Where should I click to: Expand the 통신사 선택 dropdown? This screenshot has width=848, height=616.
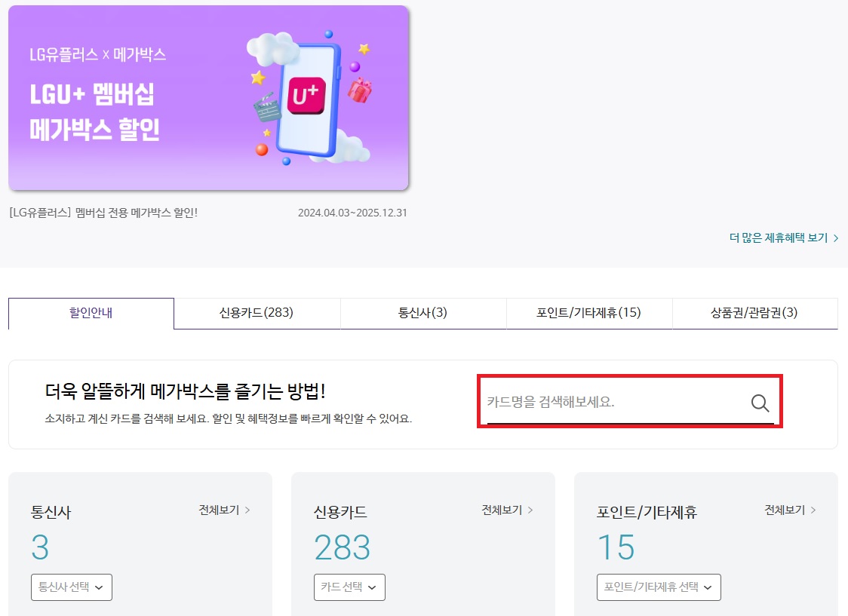(72, 587)
